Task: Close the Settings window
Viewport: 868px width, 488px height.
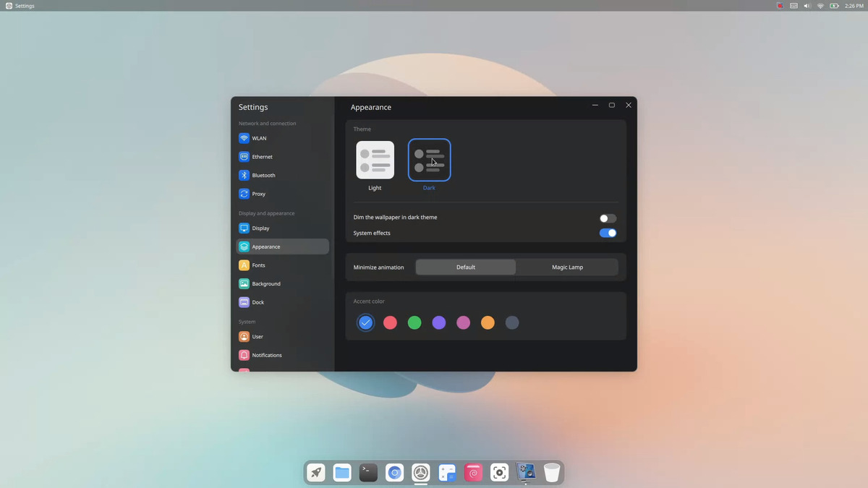Action: coord(629,106)
